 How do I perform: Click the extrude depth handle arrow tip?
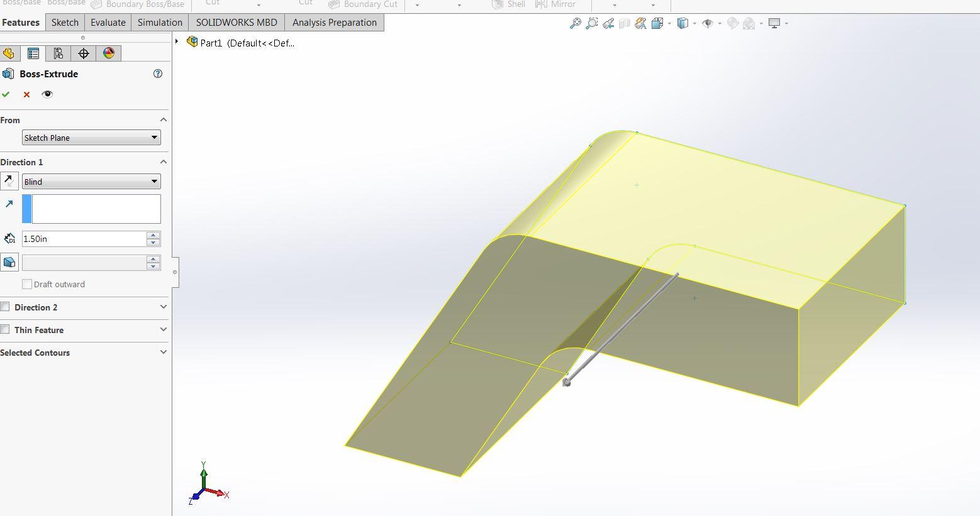[x=566, y=382]
